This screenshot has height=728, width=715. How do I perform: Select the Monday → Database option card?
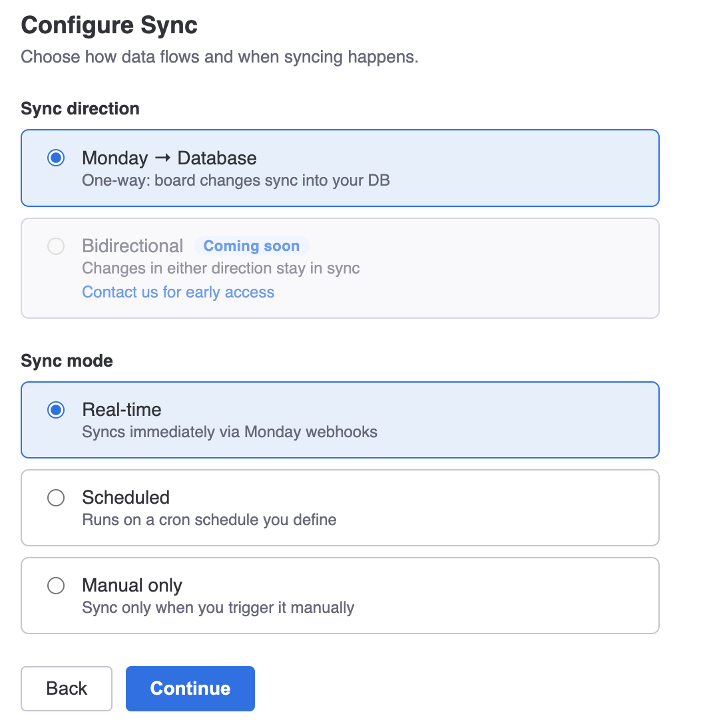[340, 168]
